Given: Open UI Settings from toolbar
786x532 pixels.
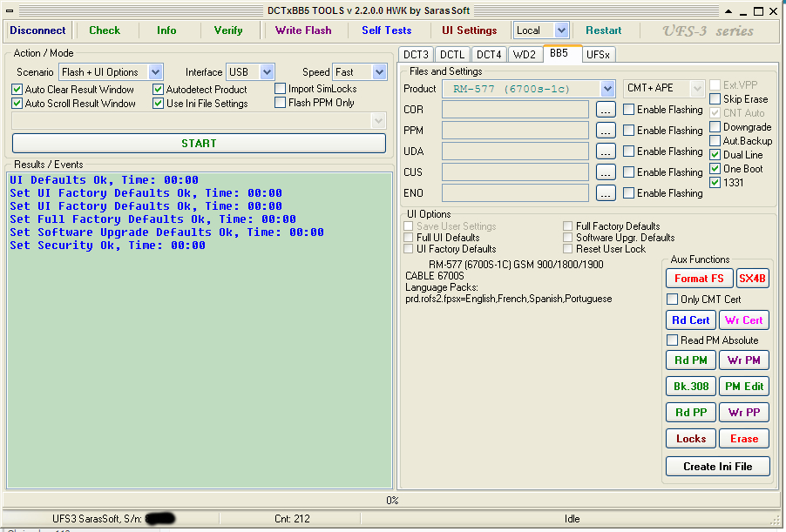Looking at the screenshot, I should click(469, 30).
